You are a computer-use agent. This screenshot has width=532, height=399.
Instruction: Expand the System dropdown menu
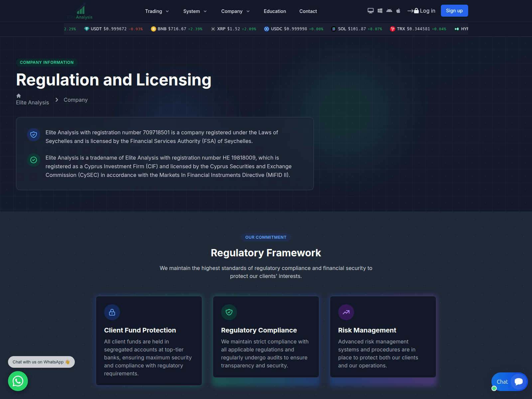point(195,11)
